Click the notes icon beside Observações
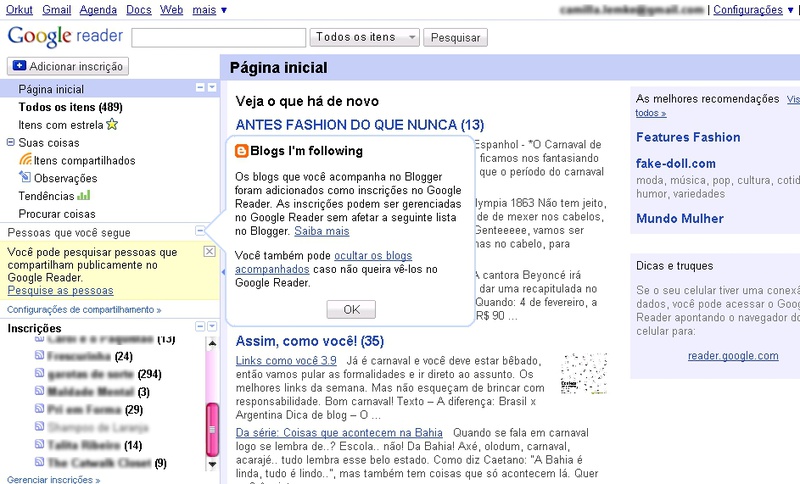 coord(25,177)
